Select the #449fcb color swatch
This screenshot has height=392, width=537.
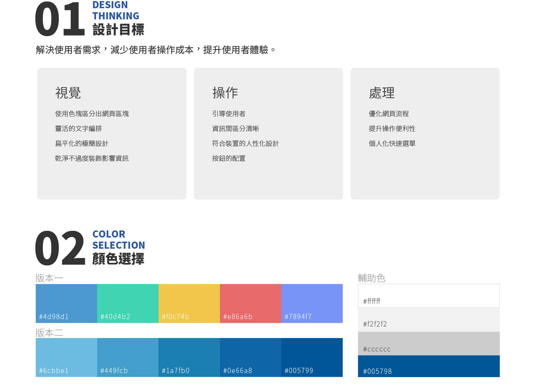[x=127, y=357]
